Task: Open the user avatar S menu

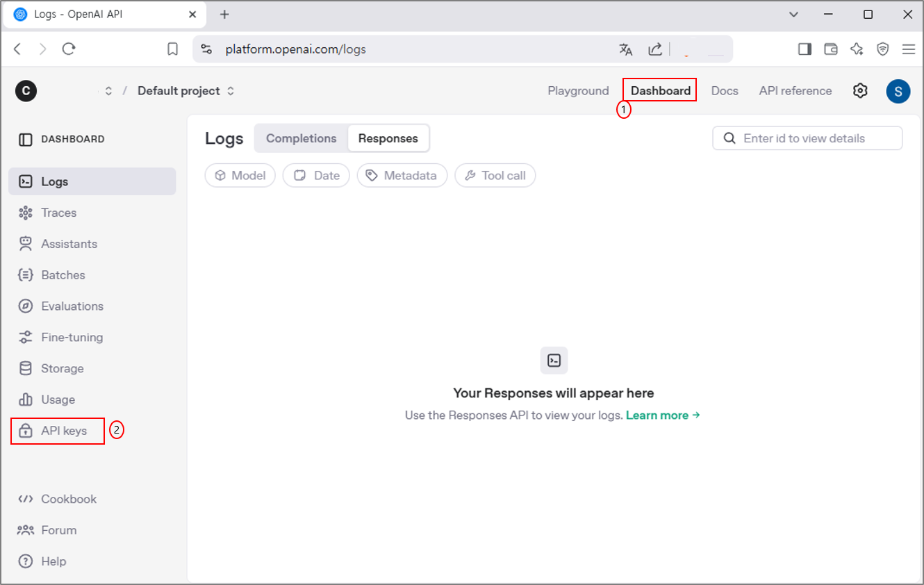Action: (898, 91)
